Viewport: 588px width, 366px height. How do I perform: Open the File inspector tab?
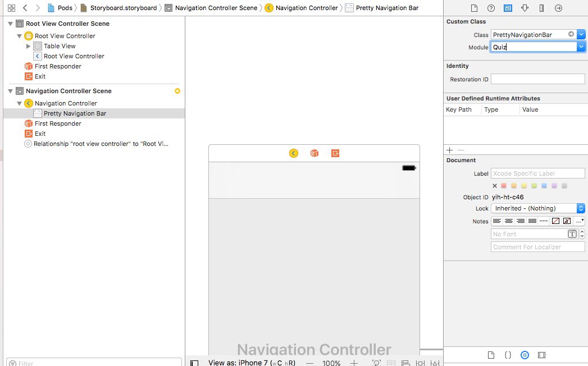coord(474,8)
